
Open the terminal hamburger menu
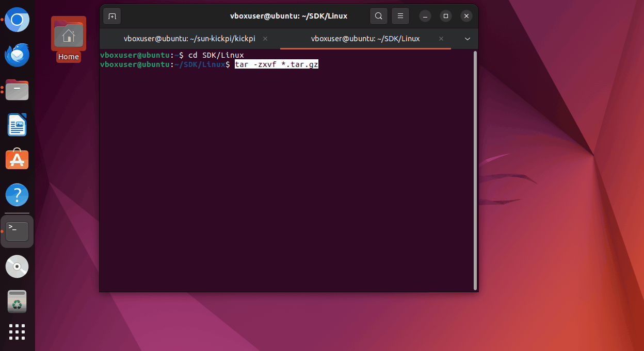[400, 16]
